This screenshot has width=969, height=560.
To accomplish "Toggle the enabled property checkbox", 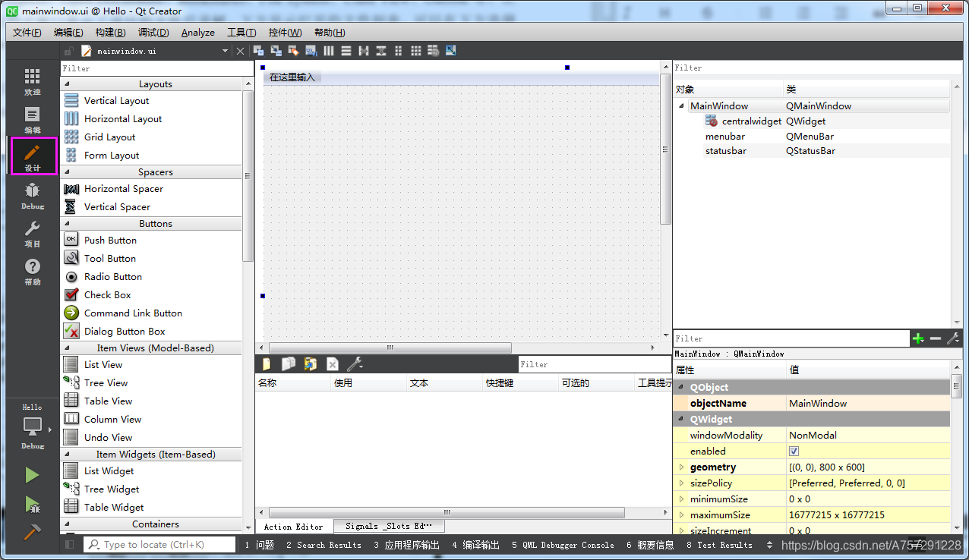I will (x=794, y=451).
